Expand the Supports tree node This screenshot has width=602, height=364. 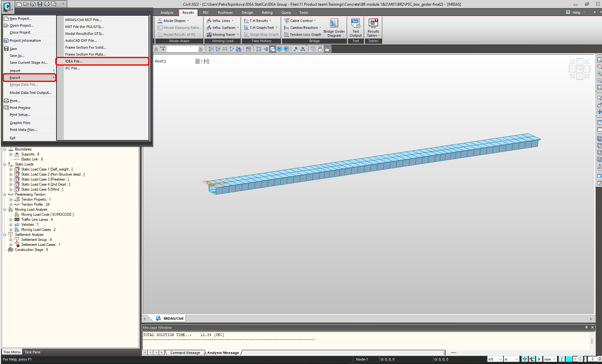[x=11, y=154]
